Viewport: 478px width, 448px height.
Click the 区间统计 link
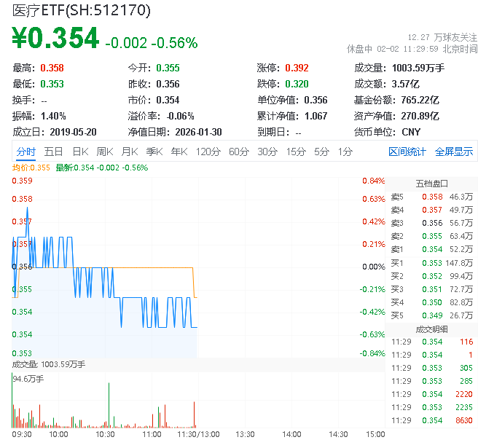[407, 152]
